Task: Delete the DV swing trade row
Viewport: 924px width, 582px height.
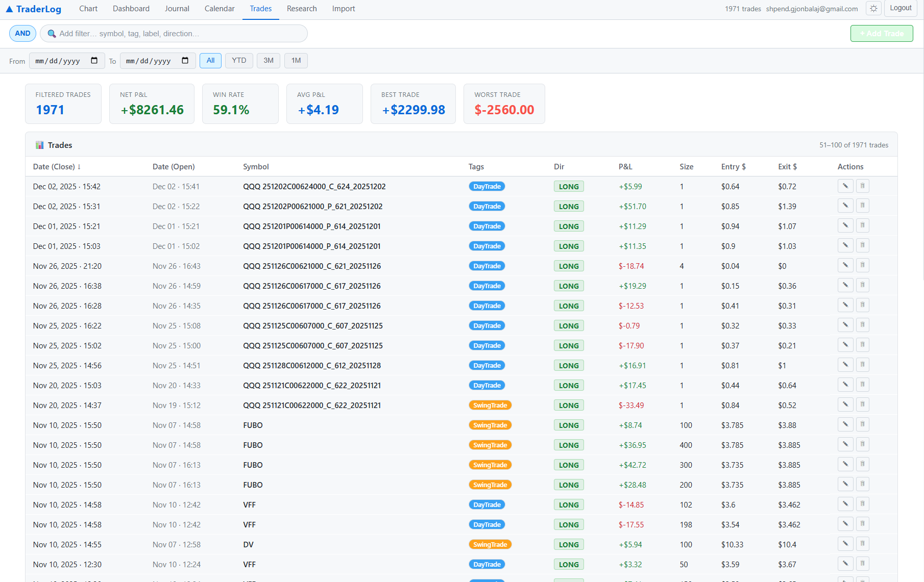Action: (x=862, y=544)
